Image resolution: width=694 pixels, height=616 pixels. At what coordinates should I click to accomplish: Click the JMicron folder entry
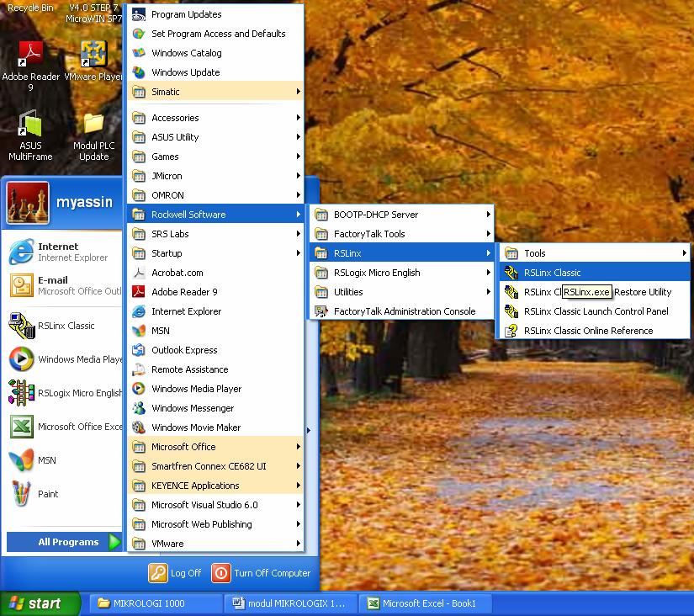coord(215,176)
